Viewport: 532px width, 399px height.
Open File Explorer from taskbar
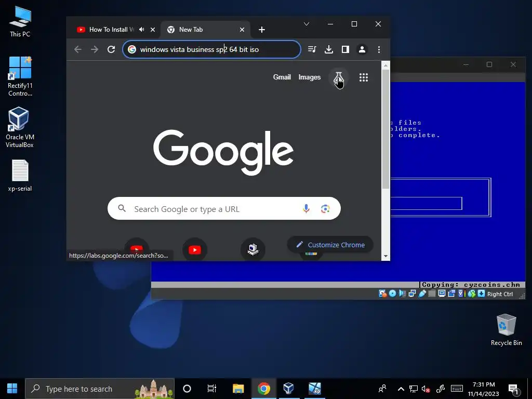pos(238,389)
